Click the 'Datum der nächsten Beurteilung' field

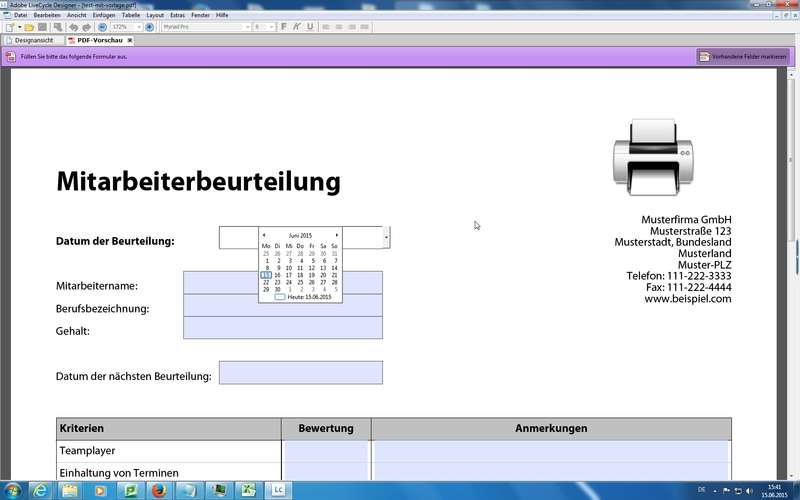[x=301, y=372]
